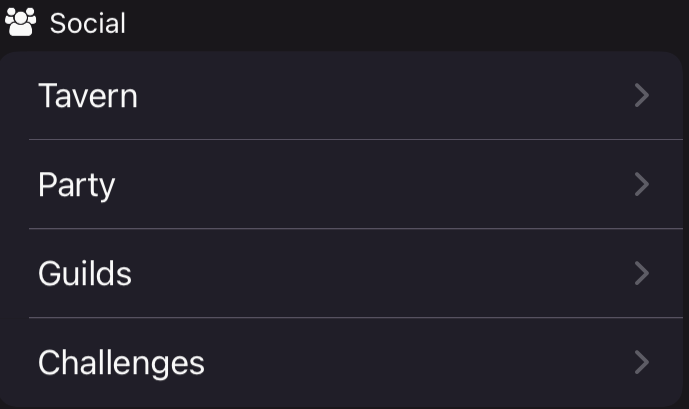This screenshot has height=409, width=689.
Task: Go to Party via its disclosure arrow
Action: 642,185
